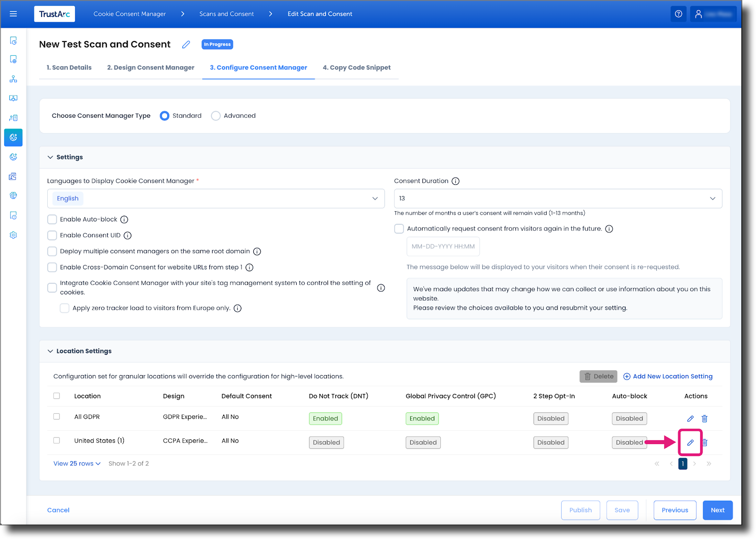
Task: Click the settings gear icon in sidebar
Action: click(13, 235)
